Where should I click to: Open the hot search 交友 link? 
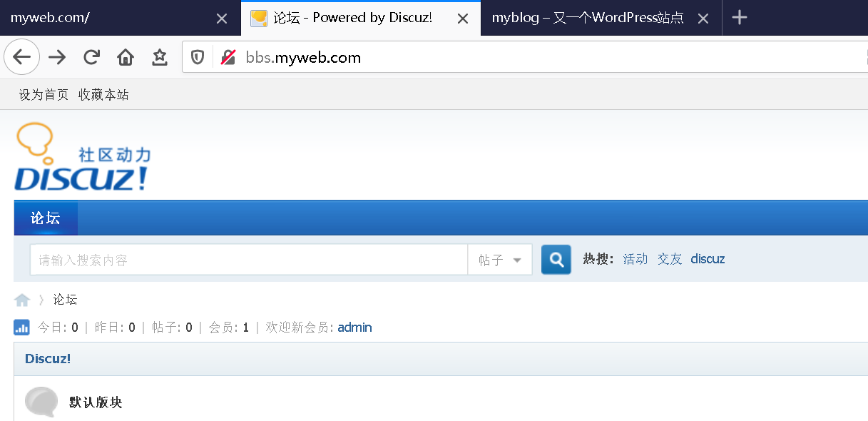point(670,259)
